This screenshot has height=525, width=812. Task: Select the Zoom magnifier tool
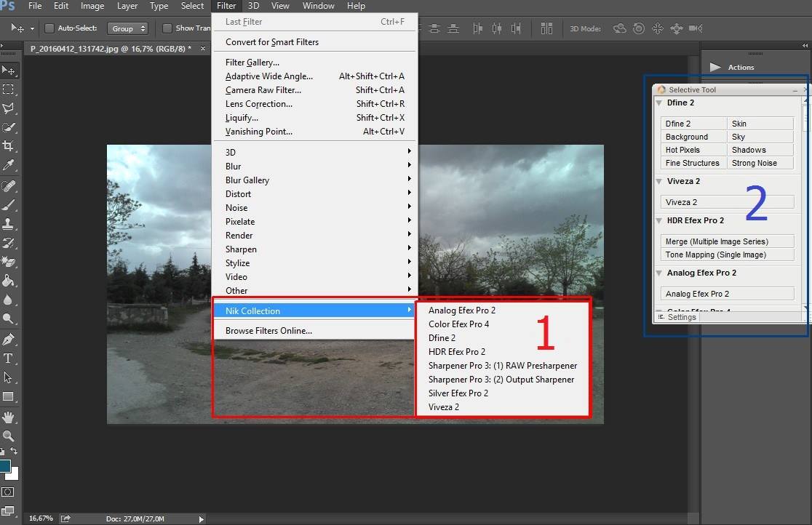(9, 436)
